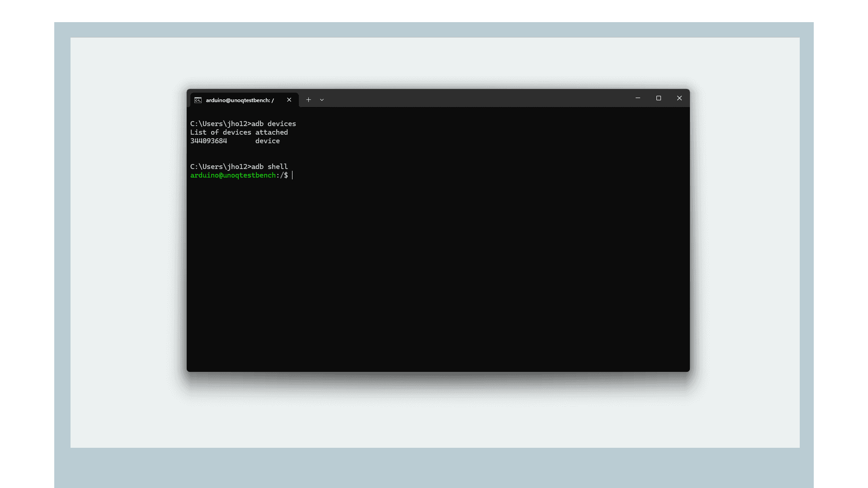Click the 'adb shell' command text

[269, 167]
